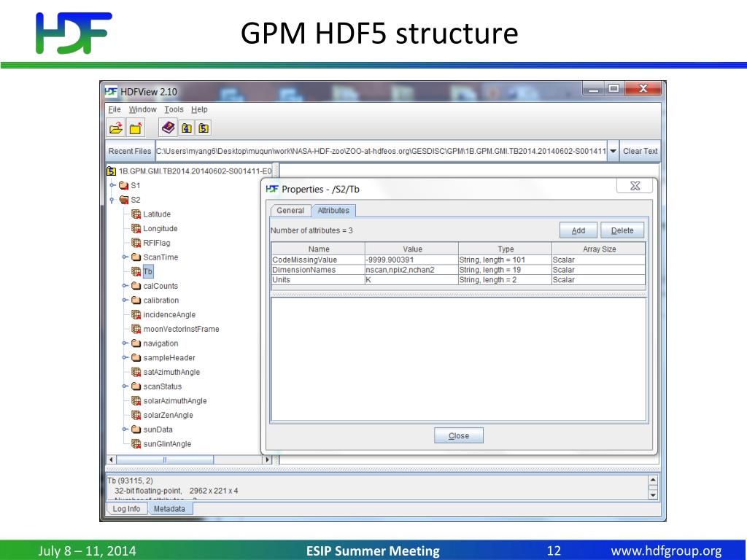Click the sampleHeader folder icon
The image size is (747, 560).
(x=136, y=357)
